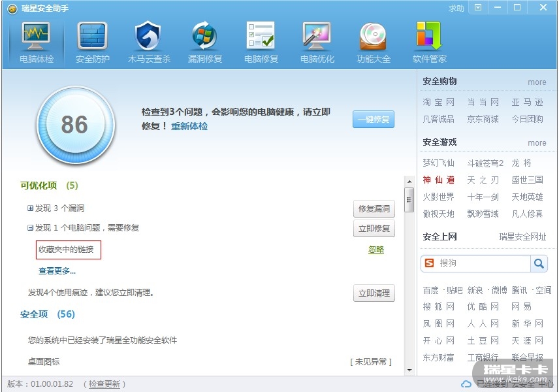Open the 京东商城 link
Viewport: 559px width, 392px height.
point(483,119)
